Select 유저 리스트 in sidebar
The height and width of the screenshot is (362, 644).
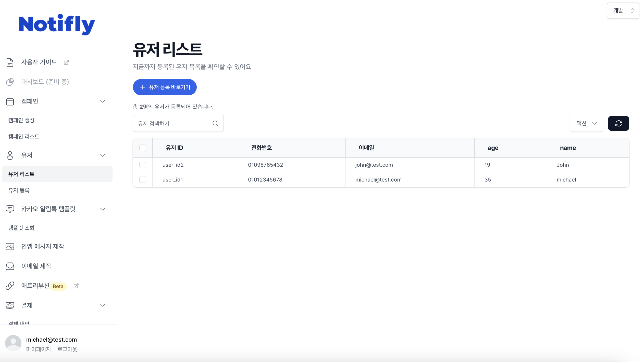57,174
